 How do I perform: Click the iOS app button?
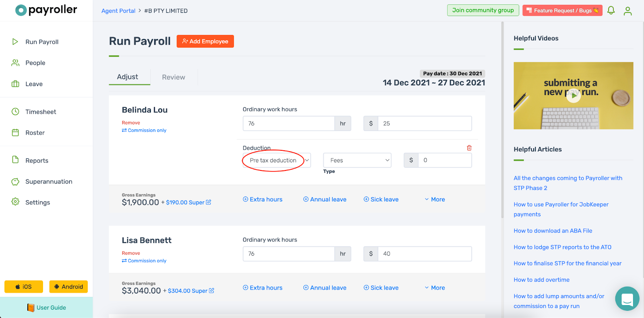click(x=24, y=287)
